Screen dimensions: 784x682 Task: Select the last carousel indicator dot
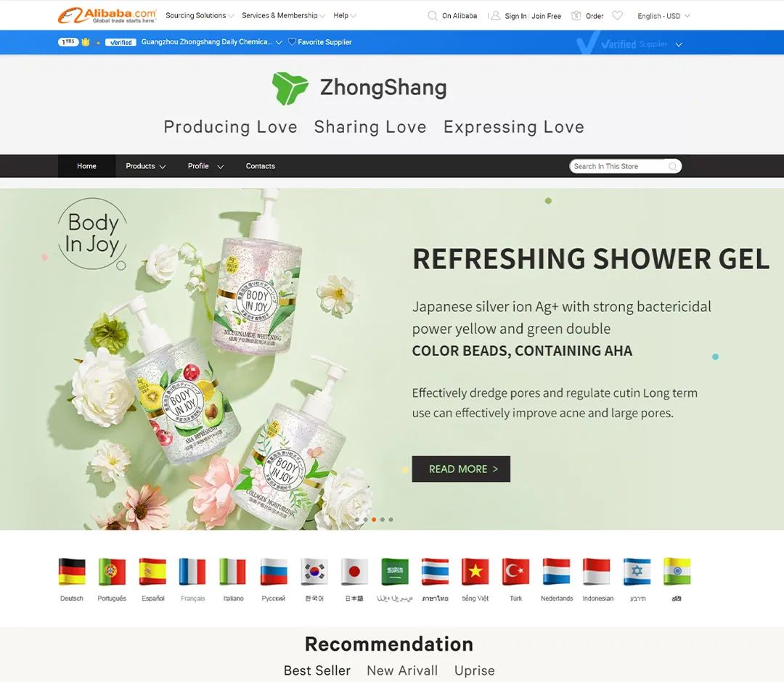point(391,519)
